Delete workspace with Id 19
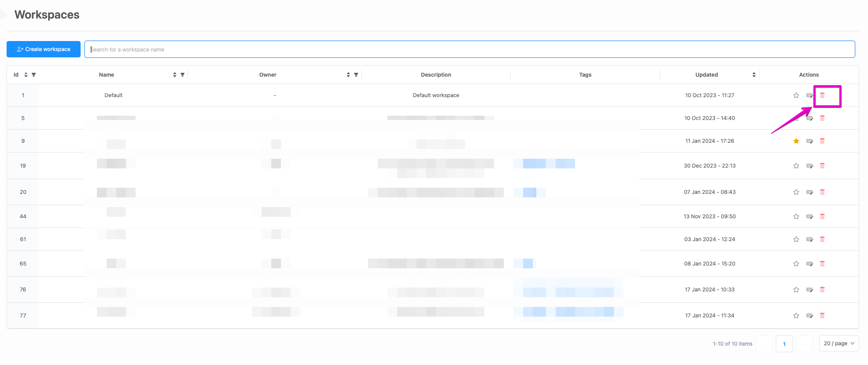 823,165
